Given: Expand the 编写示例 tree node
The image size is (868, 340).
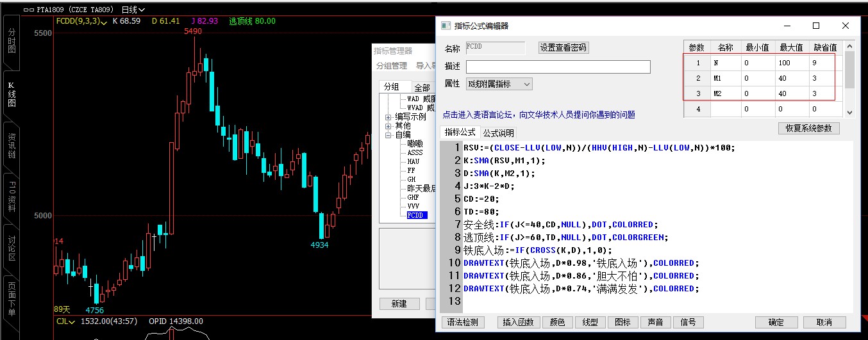Looking at the screenshot, I should [x=388, y=117].
